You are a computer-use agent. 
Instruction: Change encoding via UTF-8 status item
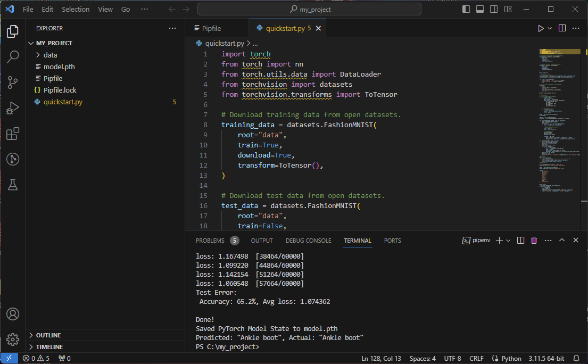(452, 358)
